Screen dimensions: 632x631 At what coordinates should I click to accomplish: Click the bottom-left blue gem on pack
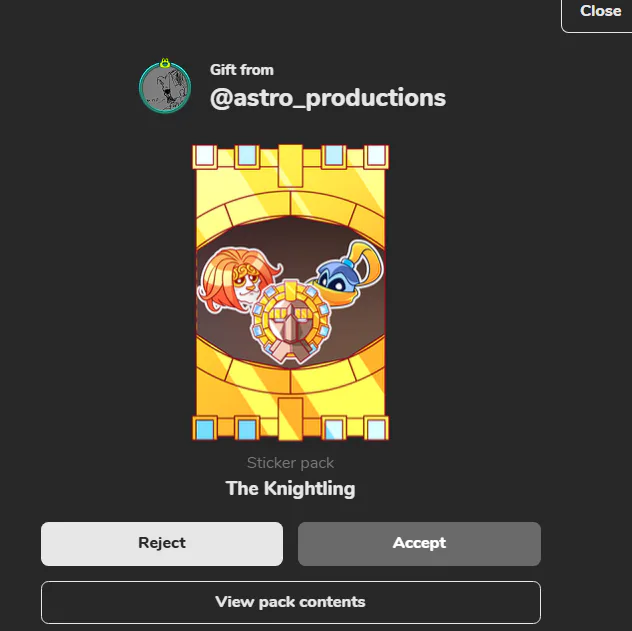[x=205, y=428]
